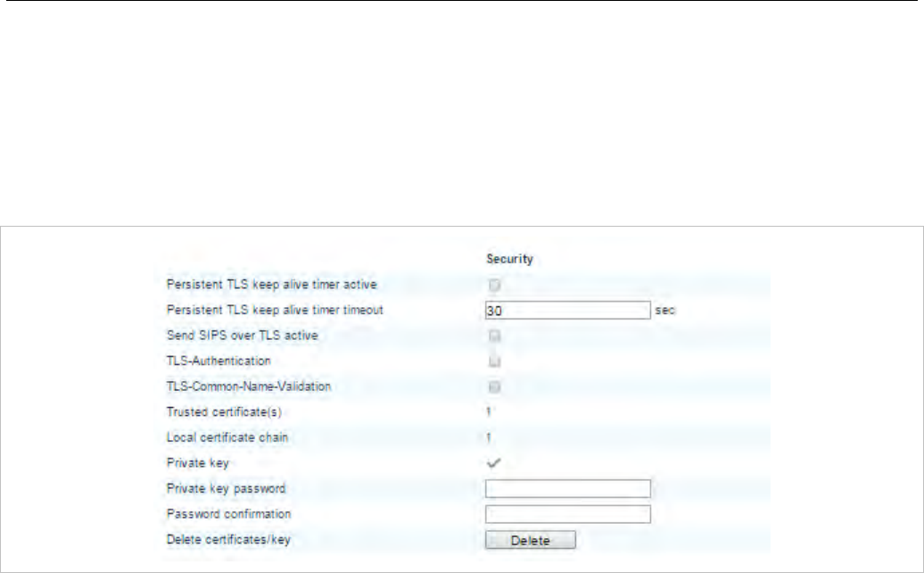
Task: Click the 'Delete certificates/key' label text
Action: 228,539
